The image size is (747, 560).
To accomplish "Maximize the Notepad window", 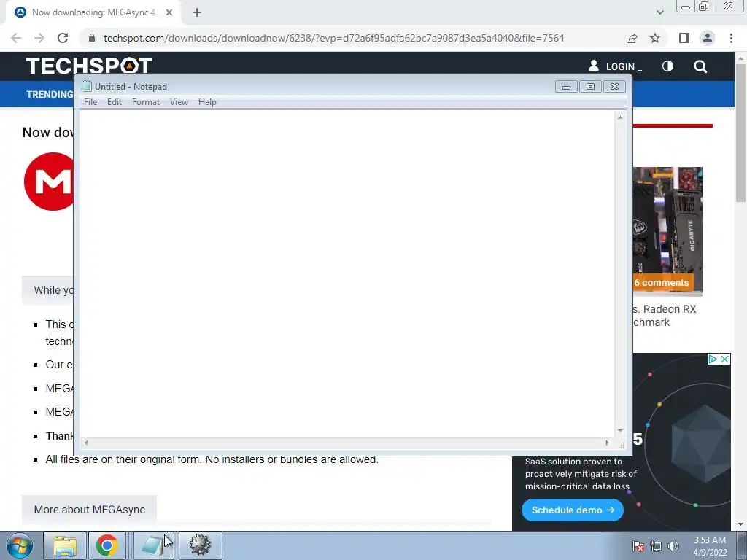I will pos(590,87).
